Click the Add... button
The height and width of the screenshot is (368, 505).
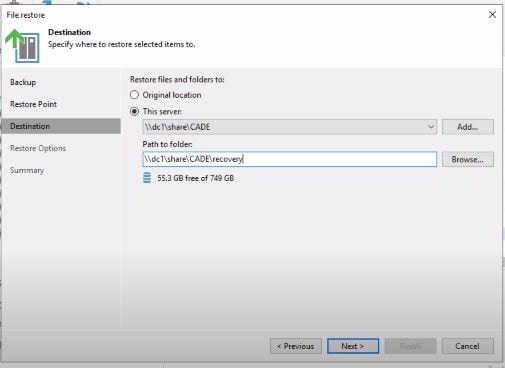(x=468, y=127)
